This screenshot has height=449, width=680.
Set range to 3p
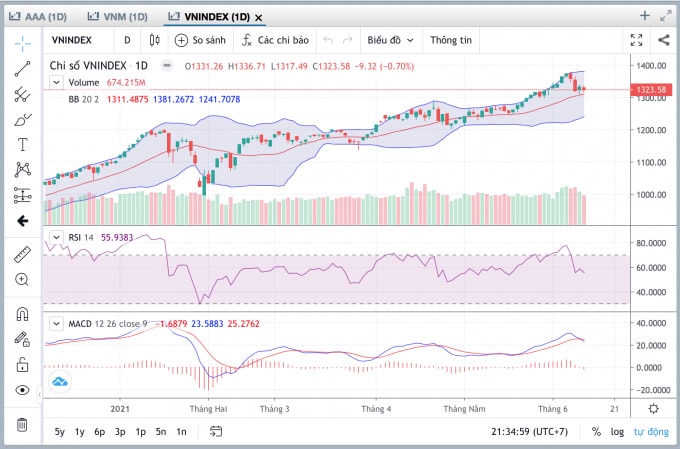pos(120,432)
